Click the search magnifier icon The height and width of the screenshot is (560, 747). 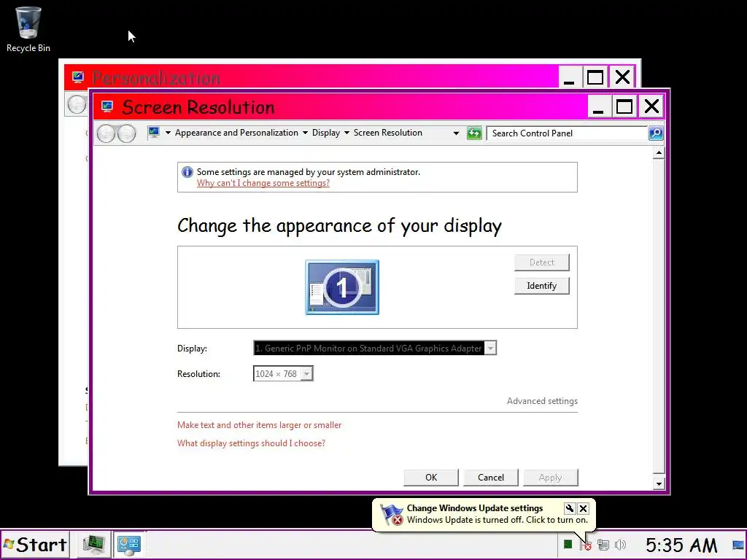656,133
